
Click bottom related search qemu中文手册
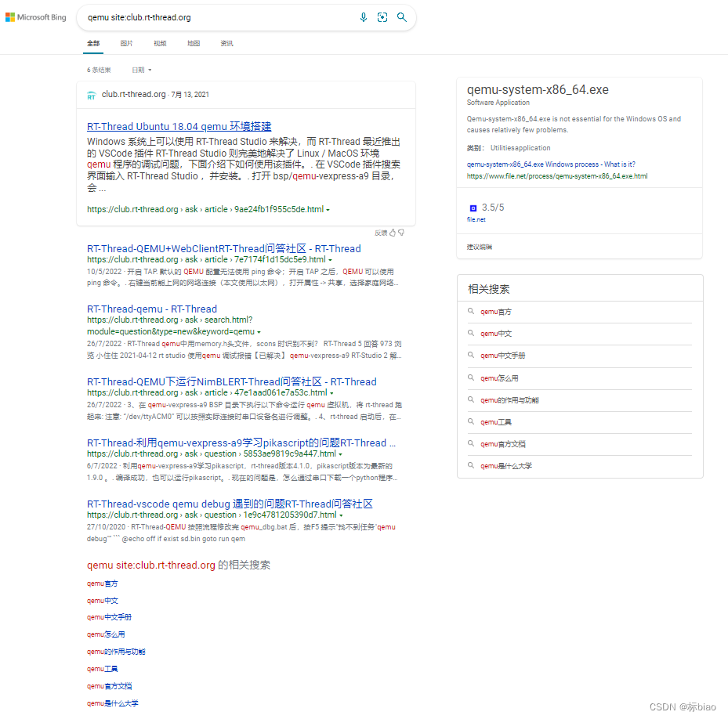(x=109, y=617)
